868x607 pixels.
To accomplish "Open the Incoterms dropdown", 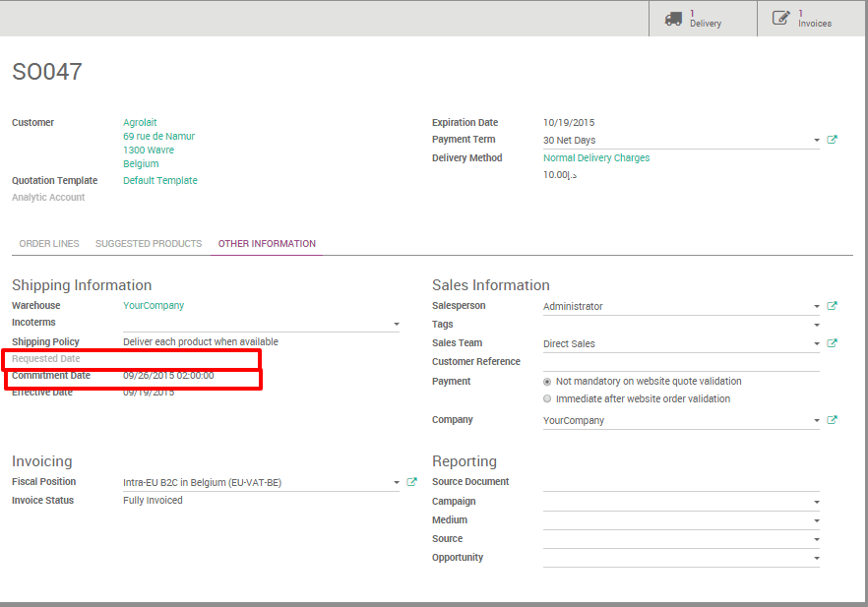I will [397, 323].
